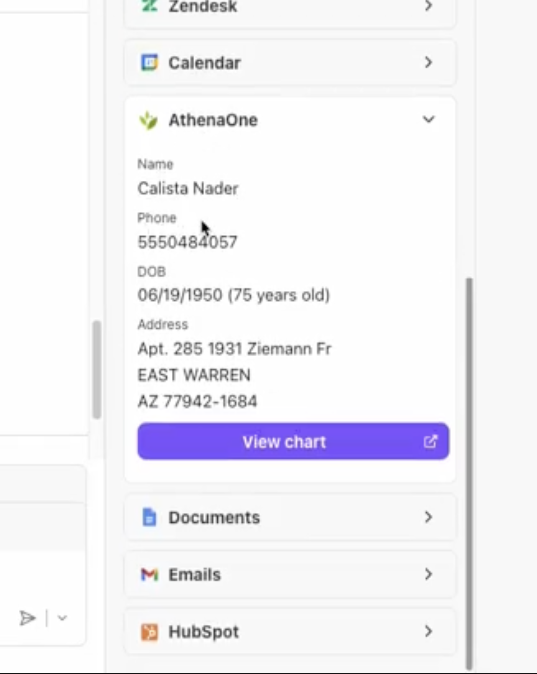The width and height of the screenshot is (537, 674).
Task: Click the AthenaOne leaf icon
Action: pyautogui.click(x=149, y=120)
